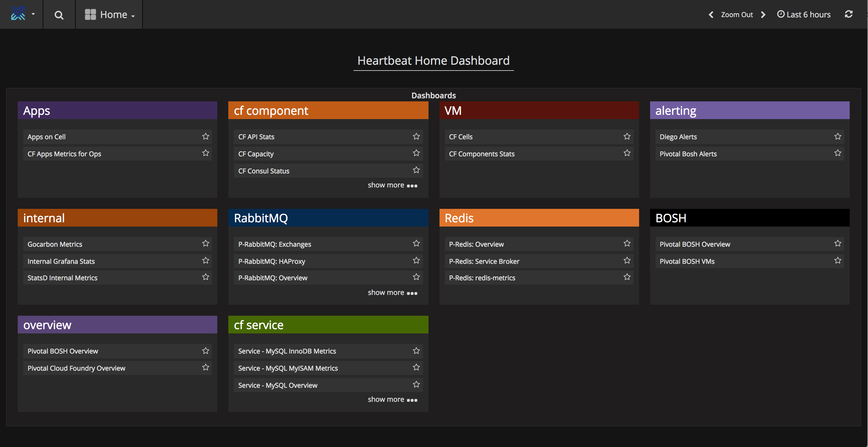Star the Gocarbon Metrics dashboard

pos(205,243)
